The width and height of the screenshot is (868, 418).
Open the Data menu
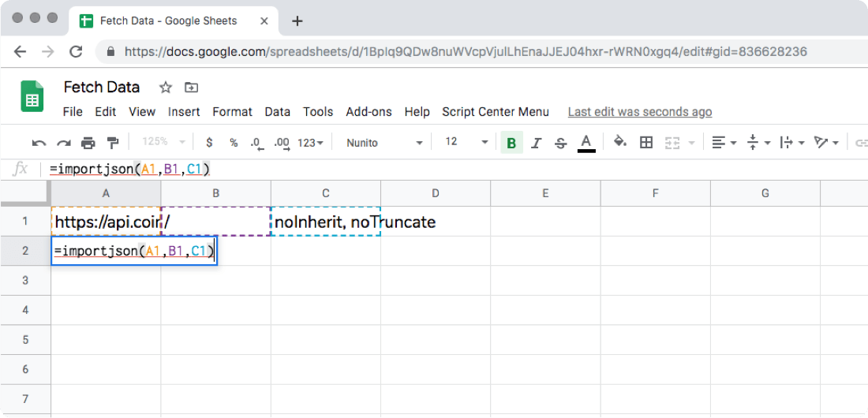[x=277, y=112]
